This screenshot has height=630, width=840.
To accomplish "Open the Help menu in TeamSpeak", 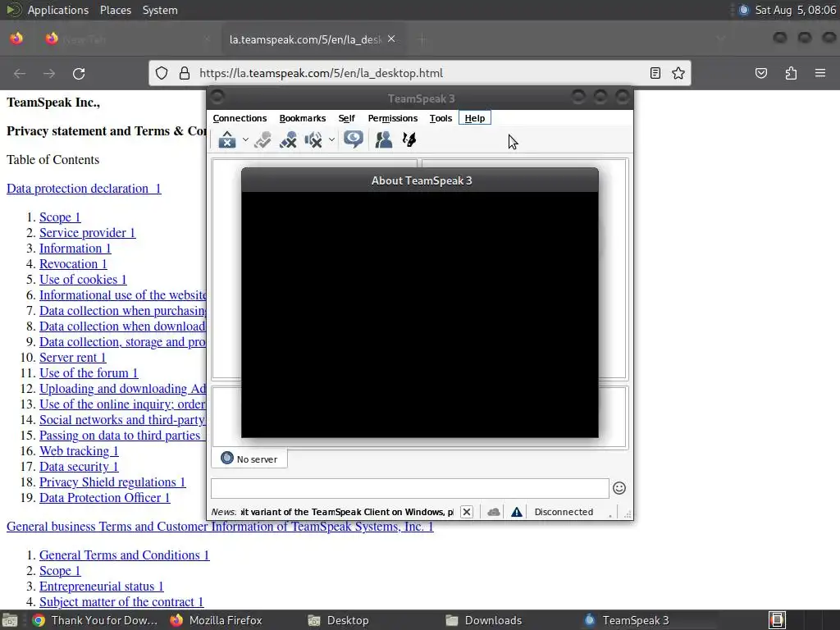I will click(475, 118).
